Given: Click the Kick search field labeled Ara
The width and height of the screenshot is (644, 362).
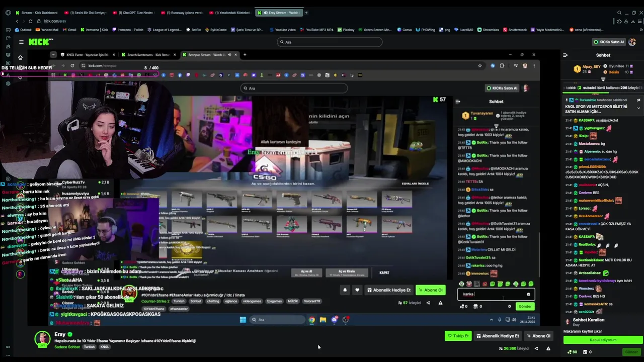Looking at the screenshot, I should [x=330, y=42].
